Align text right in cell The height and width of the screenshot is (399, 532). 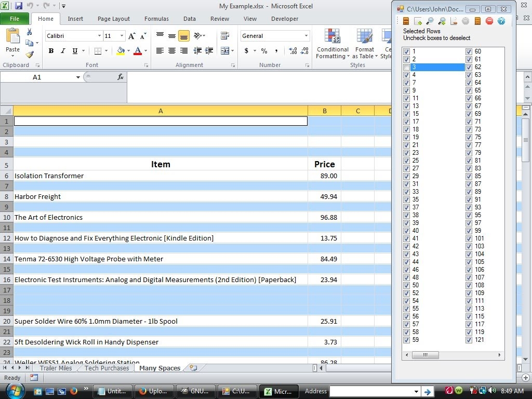point(184,51)
